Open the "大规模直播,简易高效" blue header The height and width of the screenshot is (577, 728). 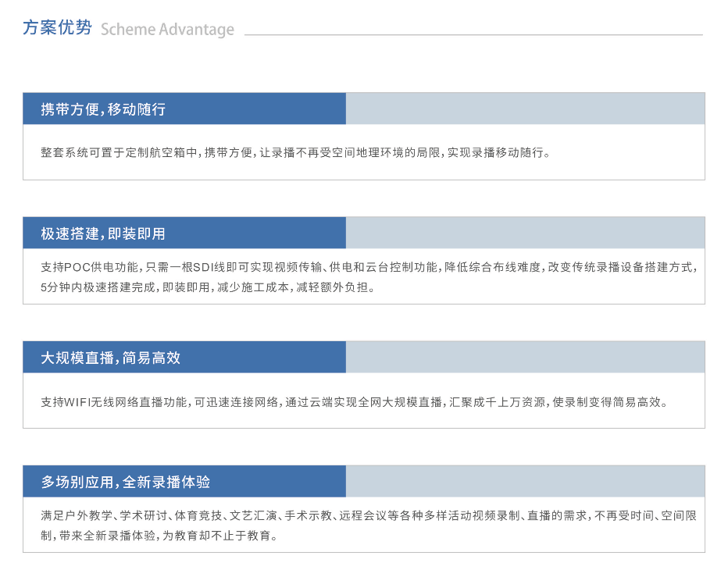click(184, 358)
